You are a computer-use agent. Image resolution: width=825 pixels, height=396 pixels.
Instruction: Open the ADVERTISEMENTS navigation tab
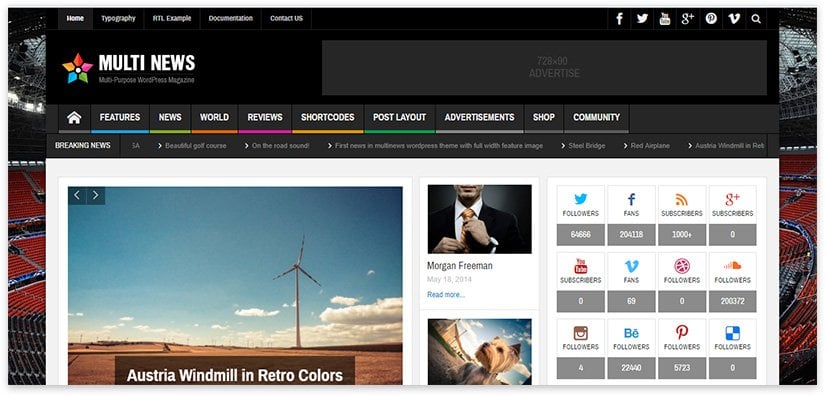click(479, 117)
